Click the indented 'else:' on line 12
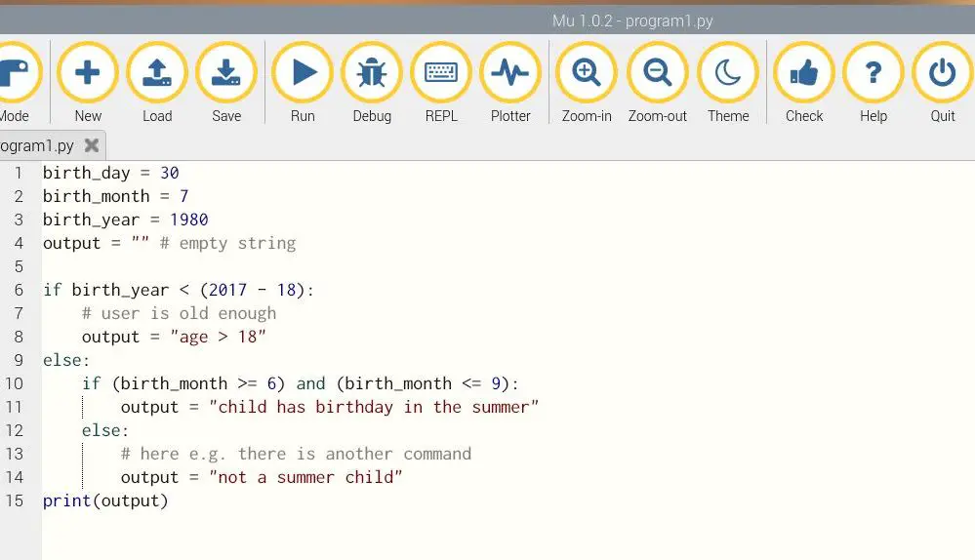 point(105,430)
